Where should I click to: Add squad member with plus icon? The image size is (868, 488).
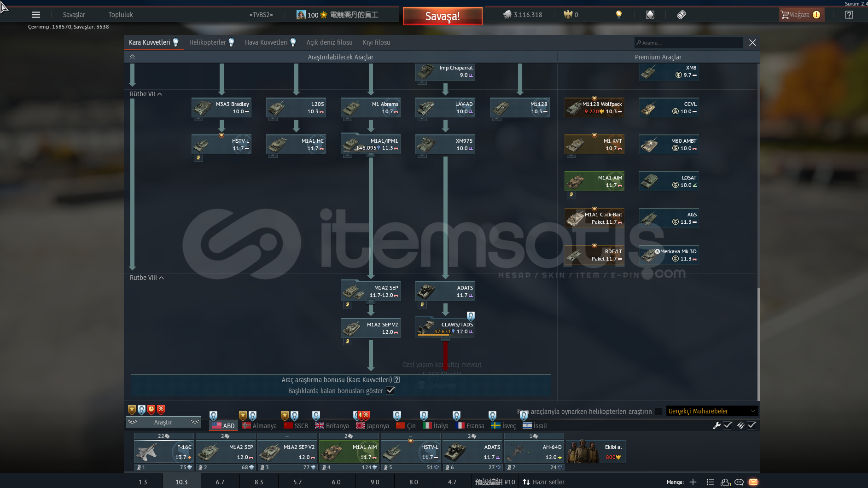click(693, 482)
